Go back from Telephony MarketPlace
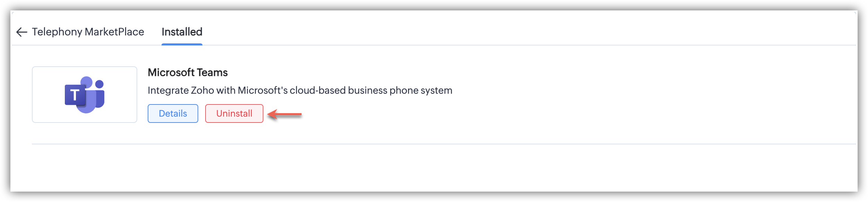The width and height of the screenshot is (868, 202). click(x=21, y=32)
